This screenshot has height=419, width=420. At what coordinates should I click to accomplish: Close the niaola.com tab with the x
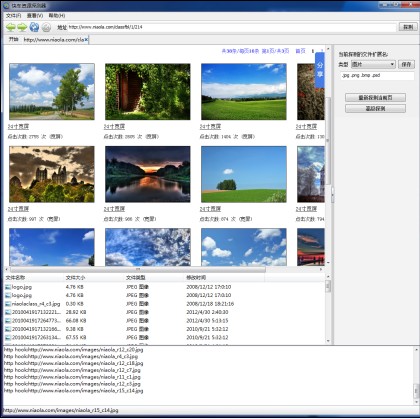(86, 40)
